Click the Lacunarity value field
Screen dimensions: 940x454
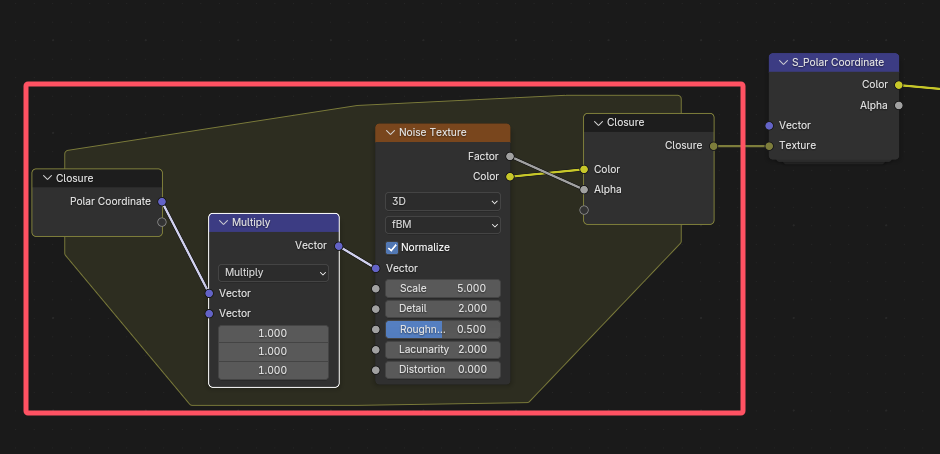coord(442,350)
